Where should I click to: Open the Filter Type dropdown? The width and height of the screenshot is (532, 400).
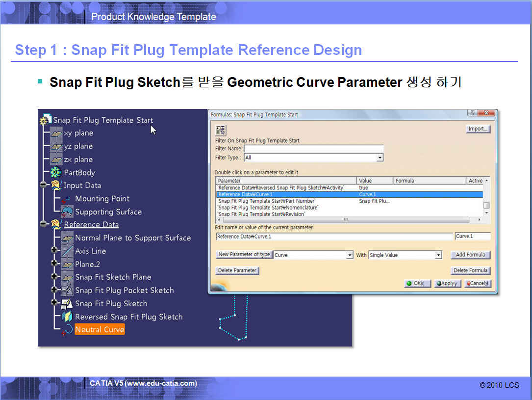pos(380,158)
